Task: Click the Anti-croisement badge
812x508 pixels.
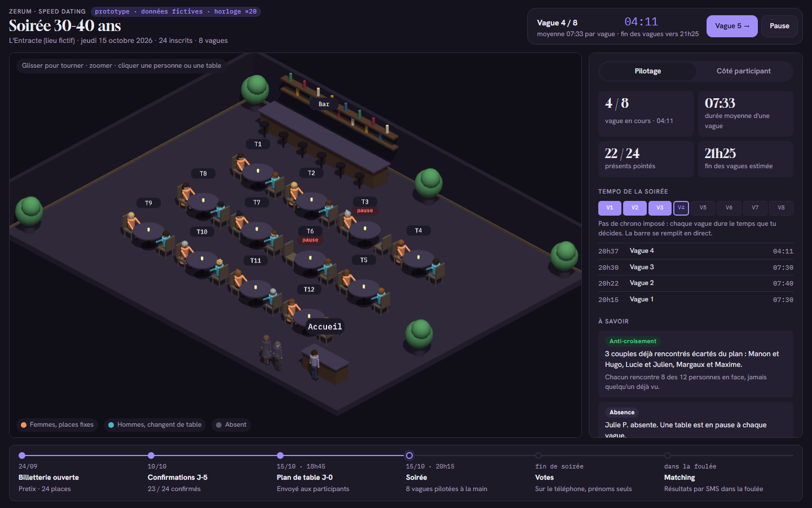Action: [633, 341]
